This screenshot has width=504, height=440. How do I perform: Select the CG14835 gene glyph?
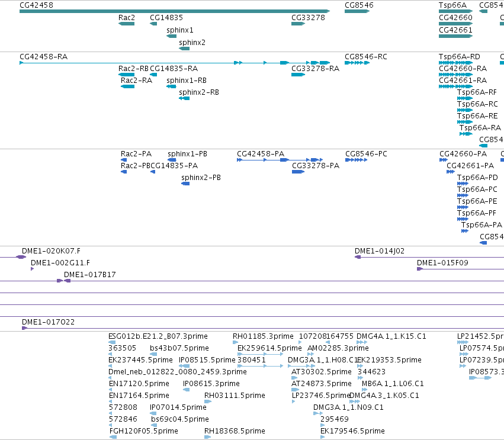pos(153,24)
